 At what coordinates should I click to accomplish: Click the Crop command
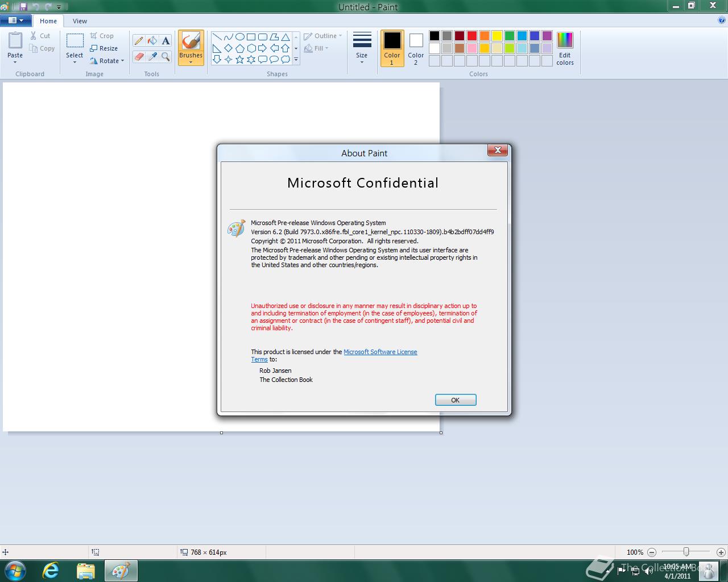pos(102,36)
